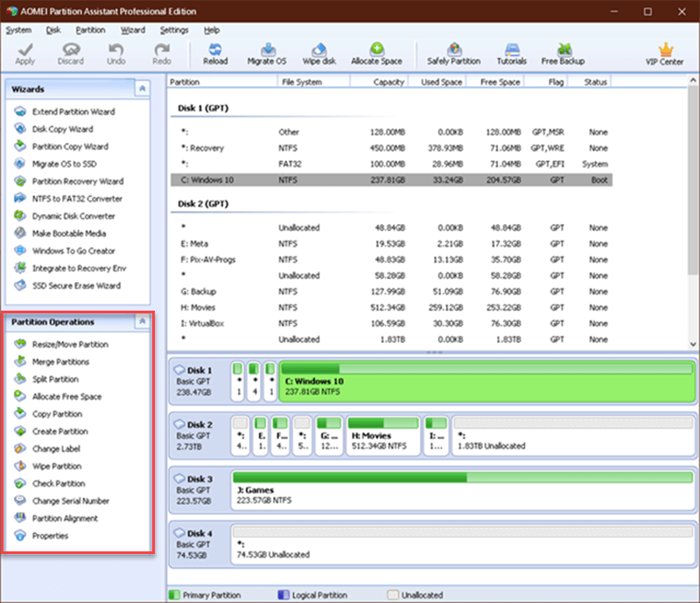This screenshot has width=700, height=603.
Task: Choose Change Label operation
Action: 56,449
